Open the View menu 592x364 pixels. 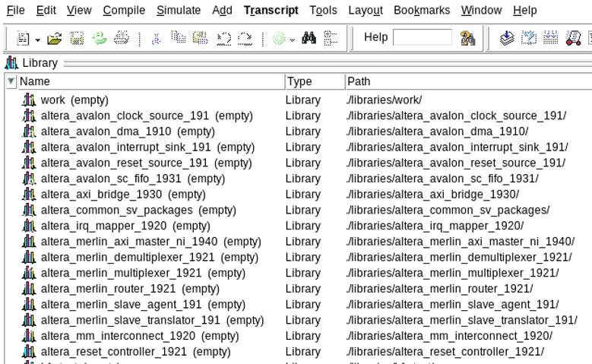tap(79, 10)
